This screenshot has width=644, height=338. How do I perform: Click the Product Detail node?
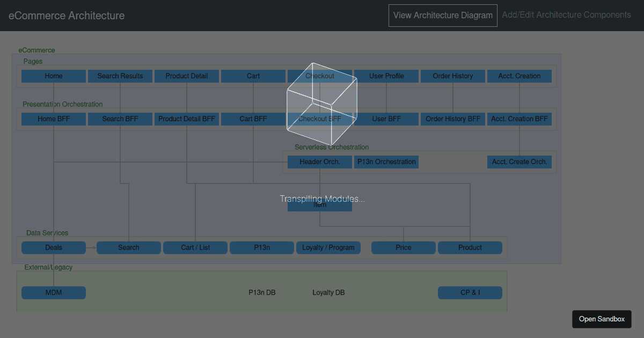click(x=186, y=76)
